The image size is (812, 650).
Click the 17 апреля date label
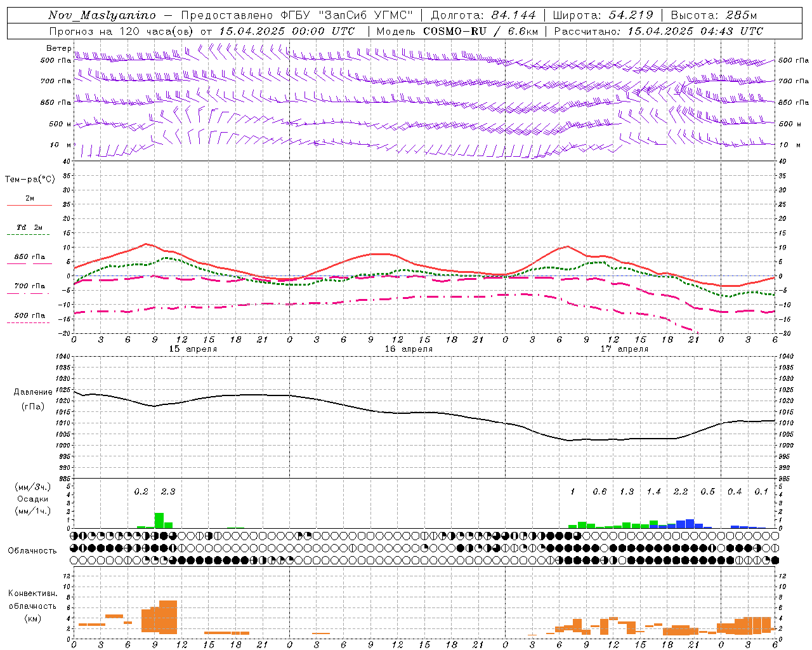[x=624, y=349]
